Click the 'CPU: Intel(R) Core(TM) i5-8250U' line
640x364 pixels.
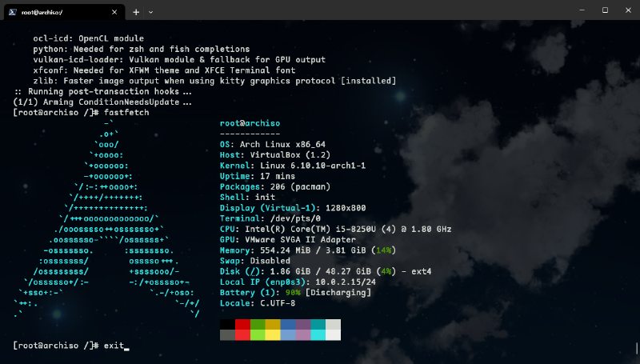[335, 230]
